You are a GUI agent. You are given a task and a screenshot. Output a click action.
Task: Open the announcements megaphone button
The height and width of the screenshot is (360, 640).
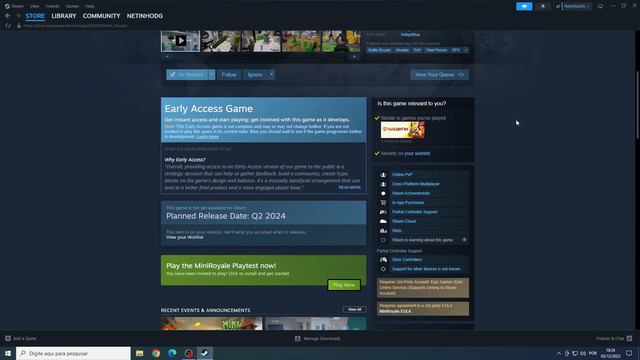click(524, 6)
